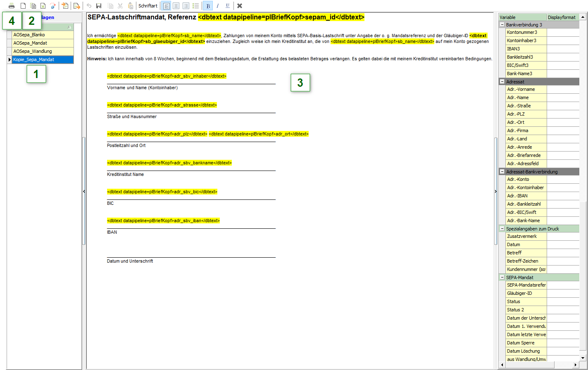
Task: Click the export template icon
Action: 76,6
